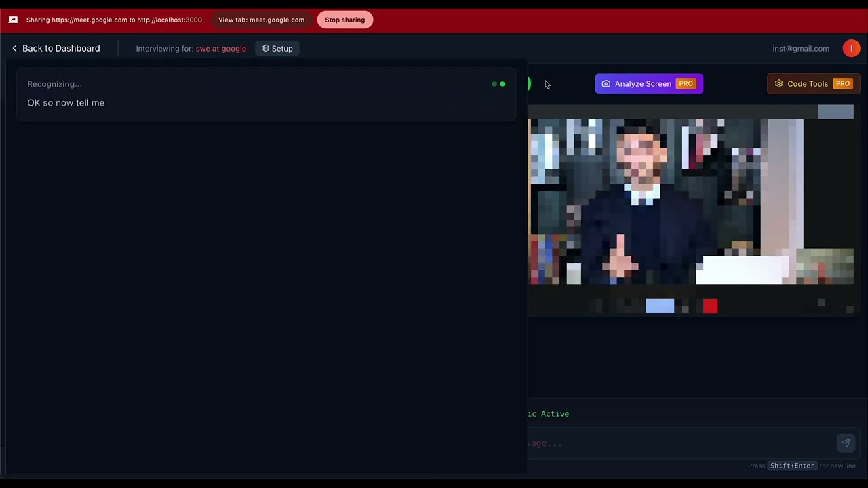
Task: Open Code Tools
Action: tap(813, 83)
